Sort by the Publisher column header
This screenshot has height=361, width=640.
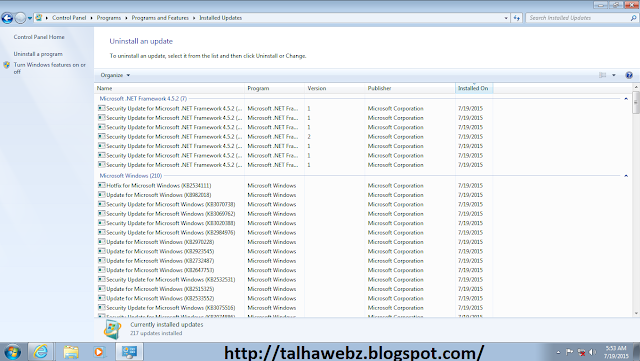tap(410, 88)
